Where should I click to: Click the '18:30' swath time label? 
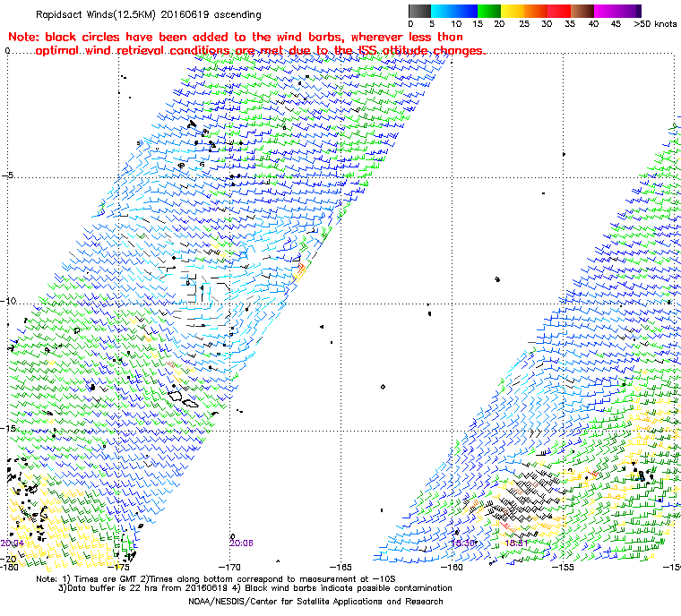(462, 543)
